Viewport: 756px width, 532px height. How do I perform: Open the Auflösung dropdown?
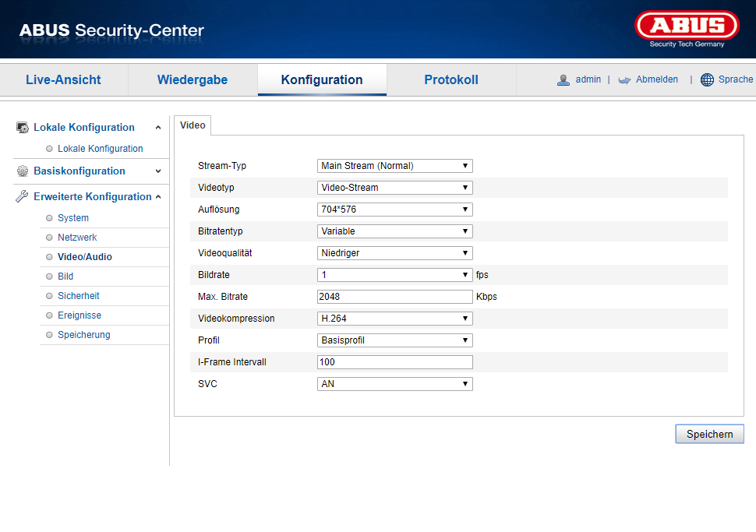pos(394,210)
